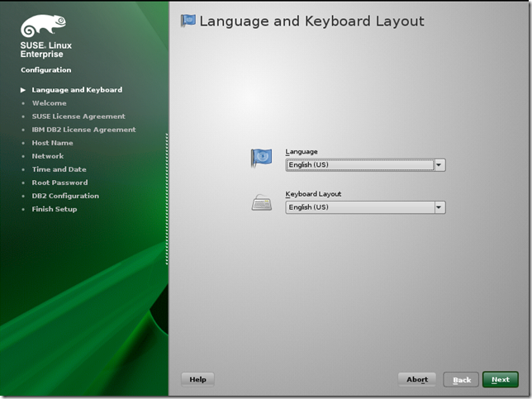Click the Root Password step
The width and height of the screenshot is (532, 399).
59,183
